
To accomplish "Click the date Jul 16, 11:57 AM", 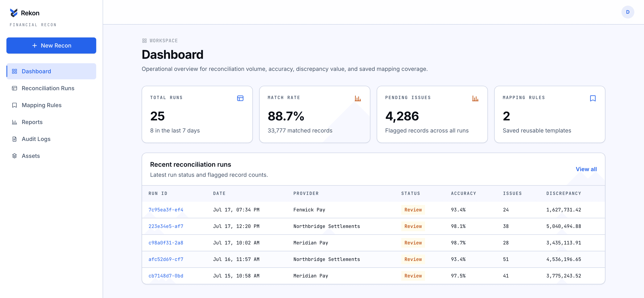I will tap(236, 259).
